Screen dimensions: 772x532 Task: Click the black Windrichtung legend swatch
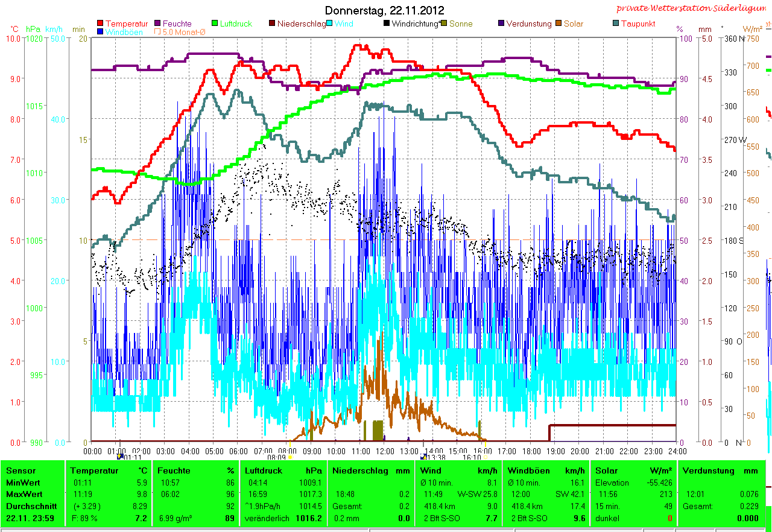(x=387, y=24)
